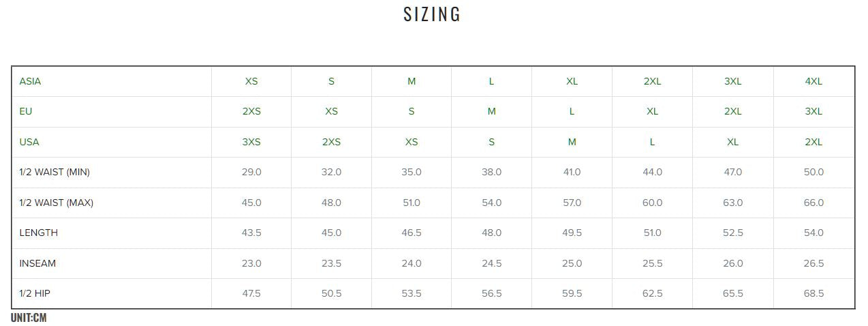Select the ASIA row label

(x=30, y=81)
